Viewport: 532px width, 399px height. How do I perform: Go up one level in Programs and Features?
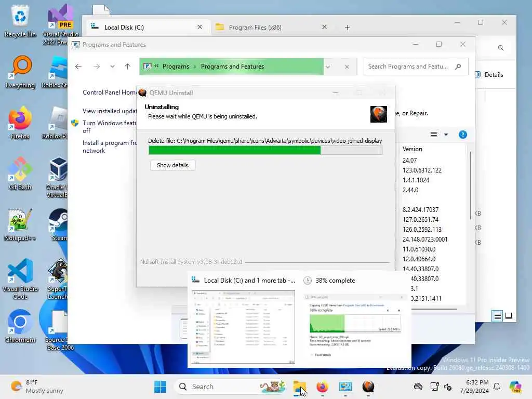click(127, 66)
